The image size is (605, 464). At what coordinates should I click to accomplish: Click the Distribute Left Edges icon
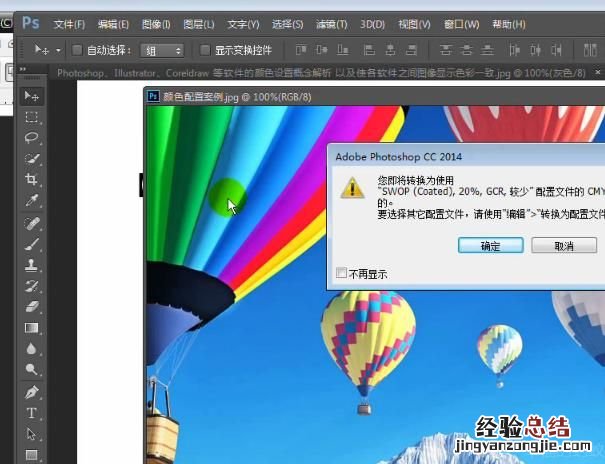(514, 50)
